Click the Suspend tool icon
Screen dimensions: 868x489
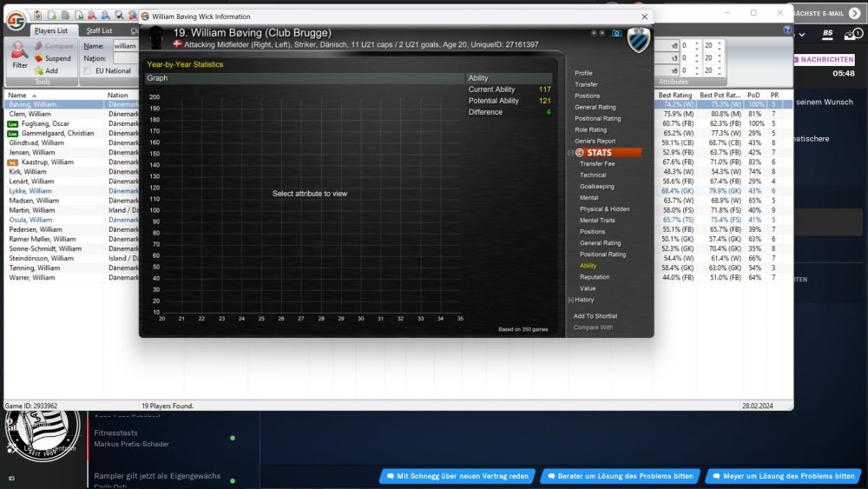tap(39, 58)
